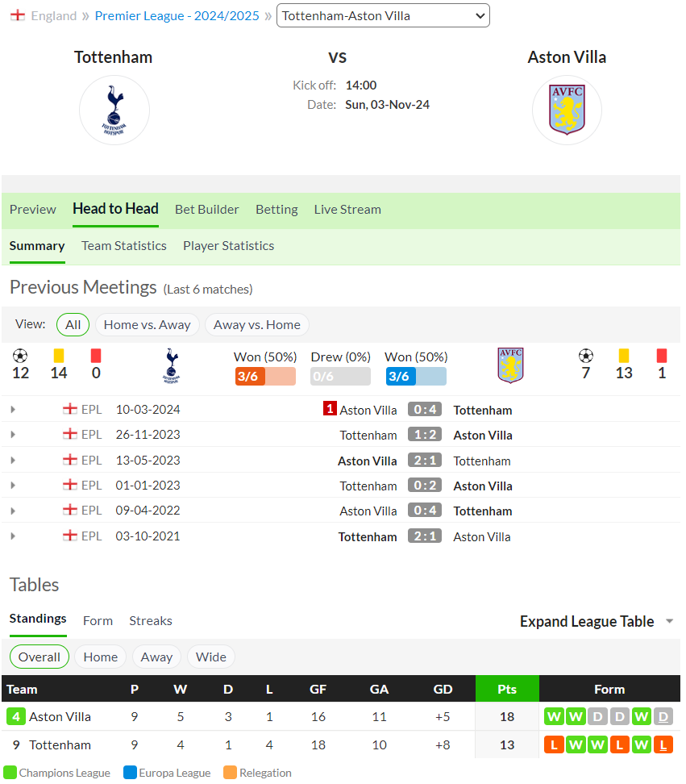686x784 pixels.
Task: Select the All view filter
Action: pos(73,324)
